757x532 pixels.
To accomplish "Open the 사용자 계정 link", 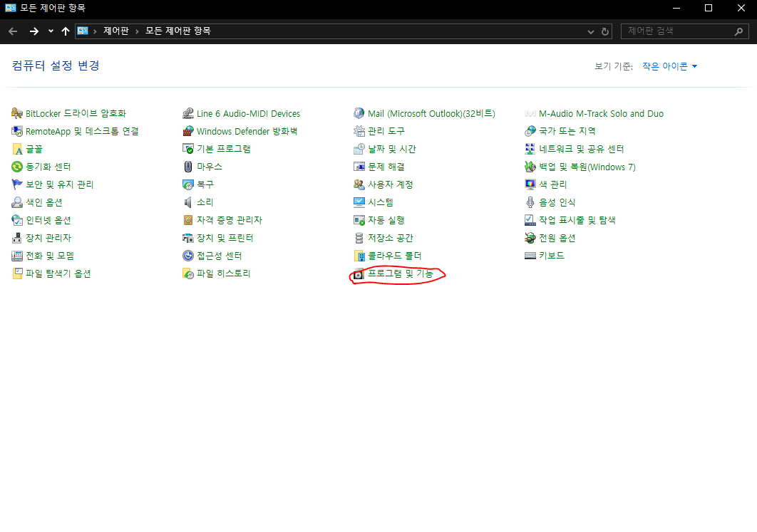I will pyautogui.click(x=390, y=184).
